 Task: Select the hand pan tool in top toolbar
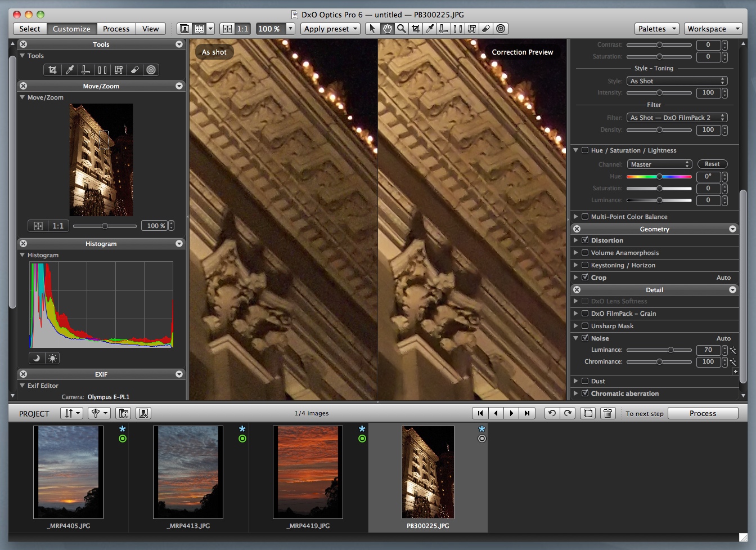coord(387,29)
